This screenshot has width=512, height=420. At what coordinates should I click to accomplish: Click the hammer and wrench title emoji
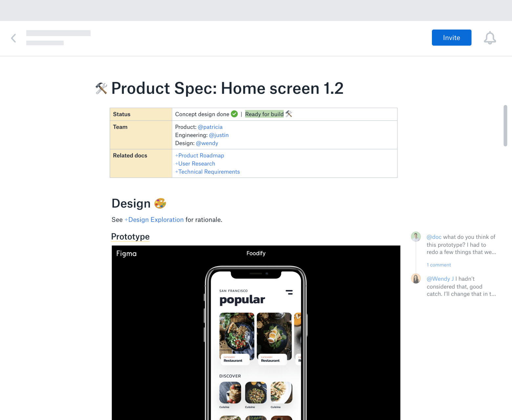tap(101, 88)
